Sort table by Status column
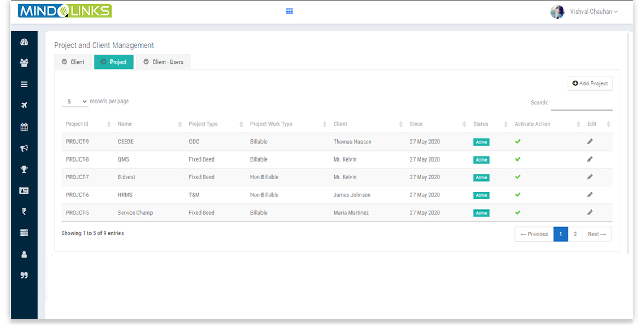Image resolution: width=644 pixels, height=330 pixels. [489, 124]
